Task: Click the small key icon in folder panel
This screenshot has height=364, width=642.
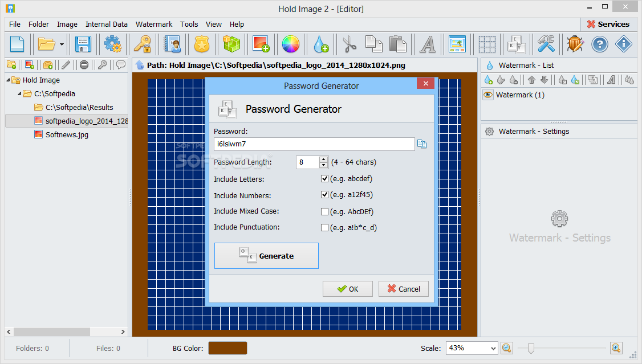Action: click(103, 64)
